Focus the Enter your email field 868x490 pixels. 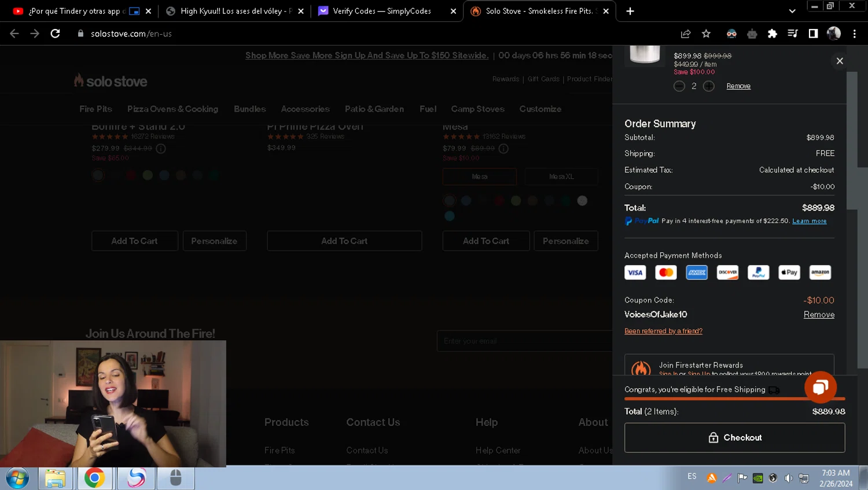point(524,341)
